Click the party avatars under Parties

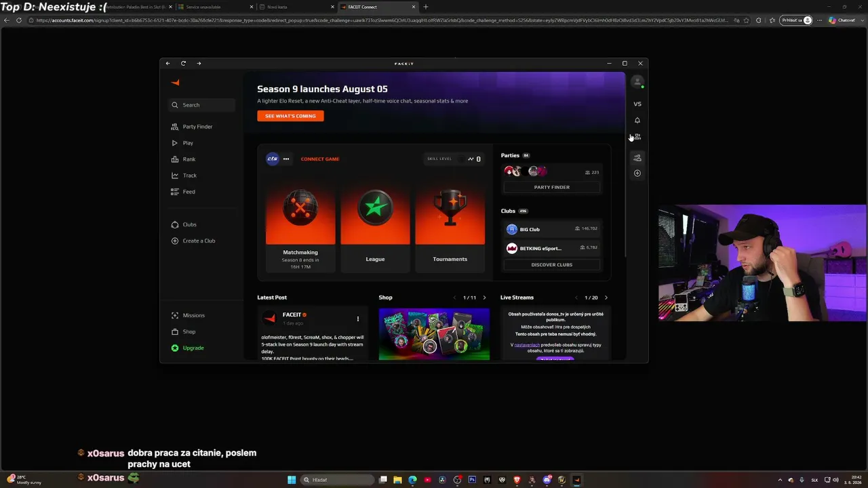[x=526, y=171]
